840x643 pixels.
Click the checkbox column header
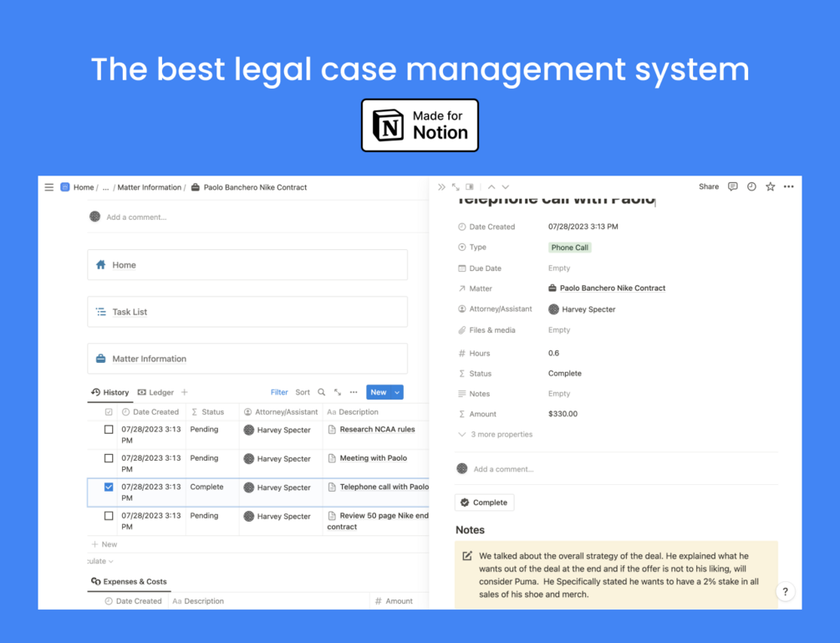pos(109,412)
